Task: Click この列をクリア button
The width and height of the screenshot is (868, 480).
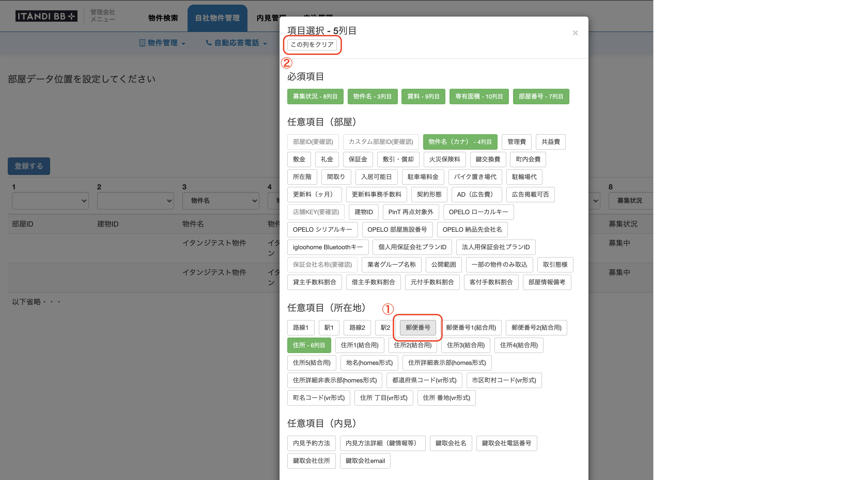Action: click(x=312, y=44)
